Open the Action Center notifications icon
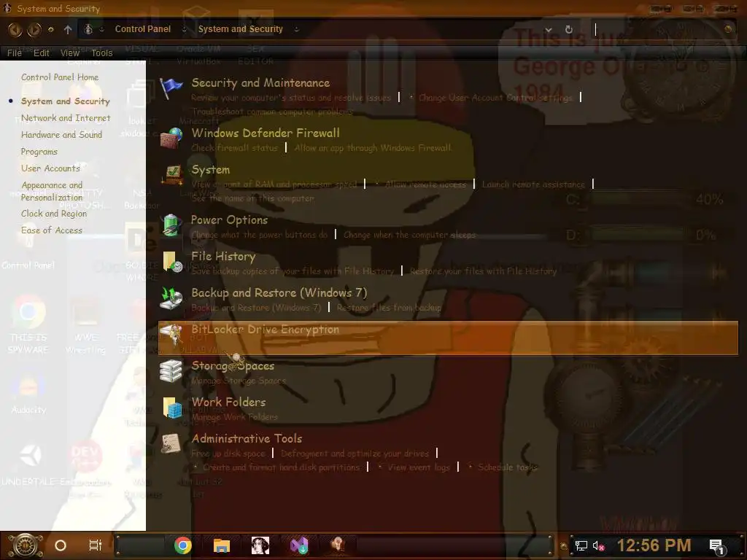747x560 pixels. point(717,547)
